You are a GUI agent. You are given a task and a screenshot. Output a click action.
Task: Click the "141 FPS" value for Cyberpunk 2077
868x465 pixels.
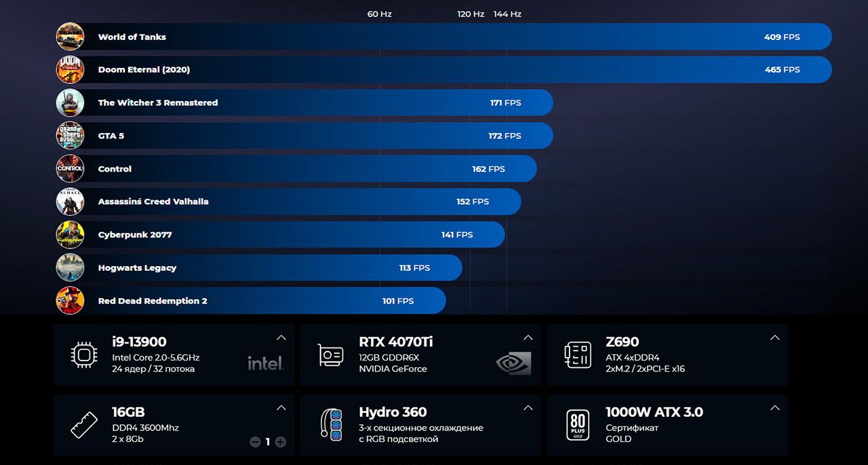point(457,235)
